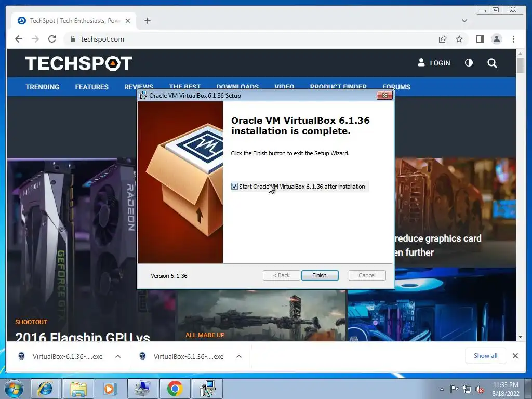Open Action Center flag icon
This screenshot has height=399, width=532.
(x=454, y=389)
